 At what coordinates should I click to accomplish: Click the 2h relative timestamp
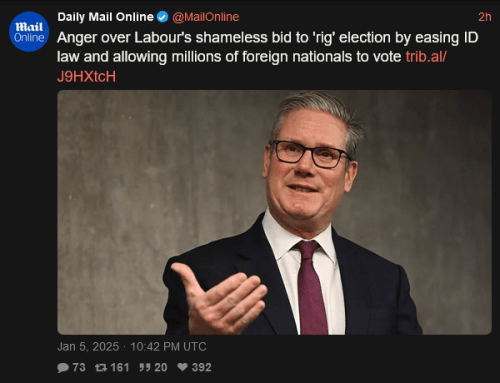[x=485, y=17]
